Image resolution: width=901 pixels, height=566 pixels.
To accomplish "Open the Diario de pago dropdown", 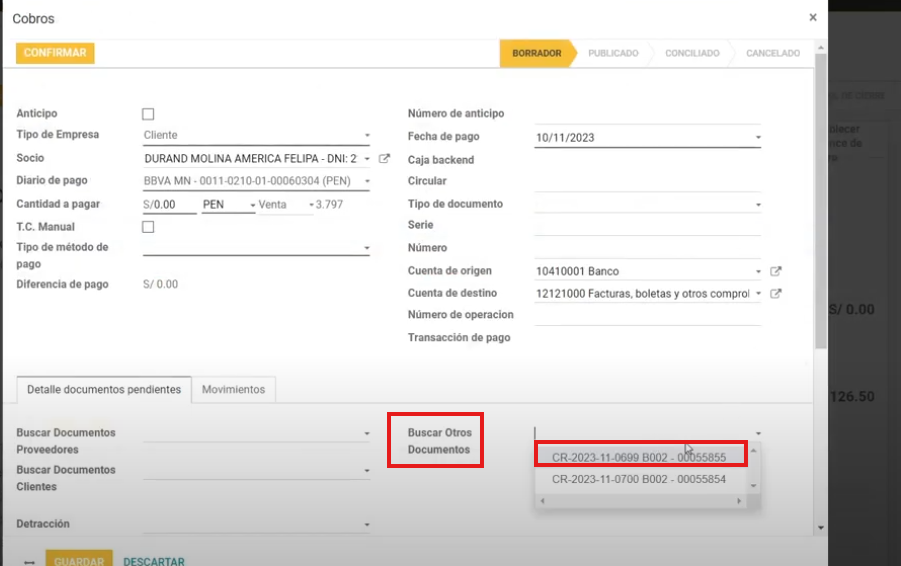I will [367, 181].
